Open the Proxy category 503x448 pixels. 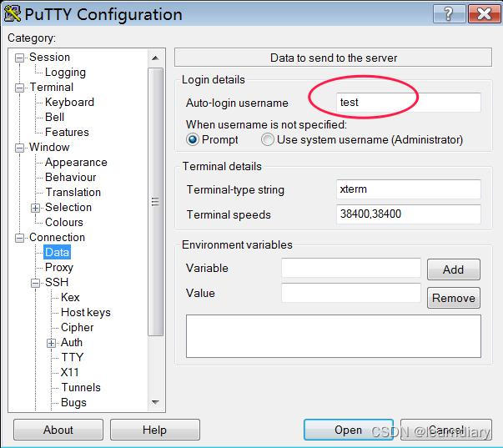[59, 267]
